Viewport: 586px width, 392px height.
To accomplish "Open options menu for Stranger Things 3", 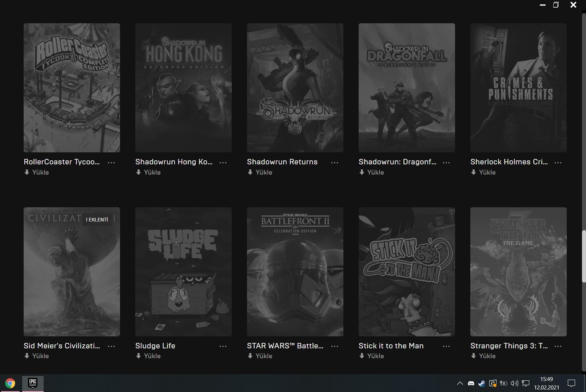I will (558, 347).
